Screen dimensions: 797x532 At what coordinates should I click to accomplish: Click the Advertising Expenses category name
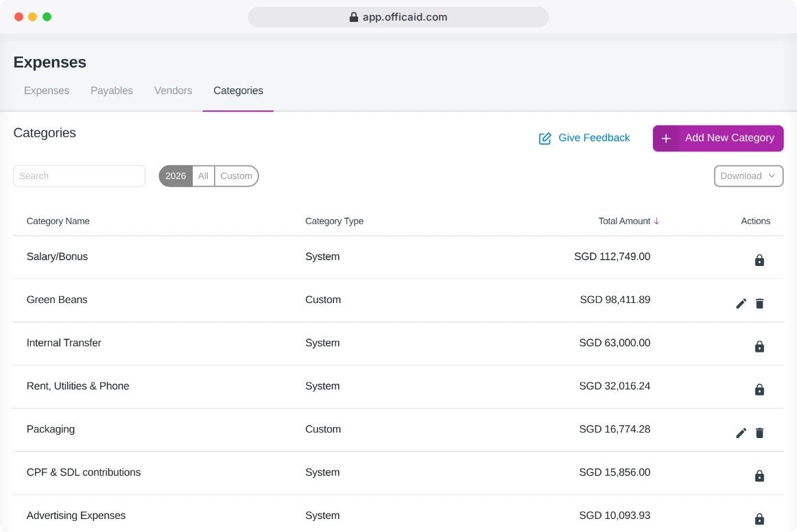point(75,516)
